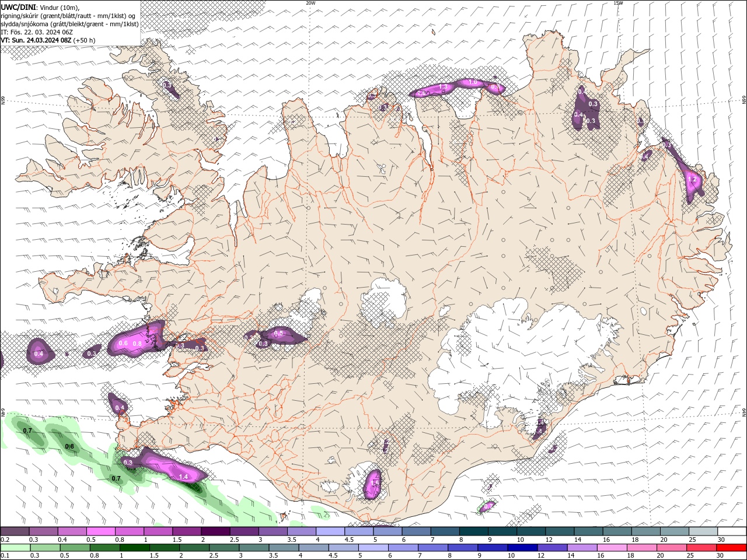
Task: Click the pure red rain swatch after 30
Action: 731,548
